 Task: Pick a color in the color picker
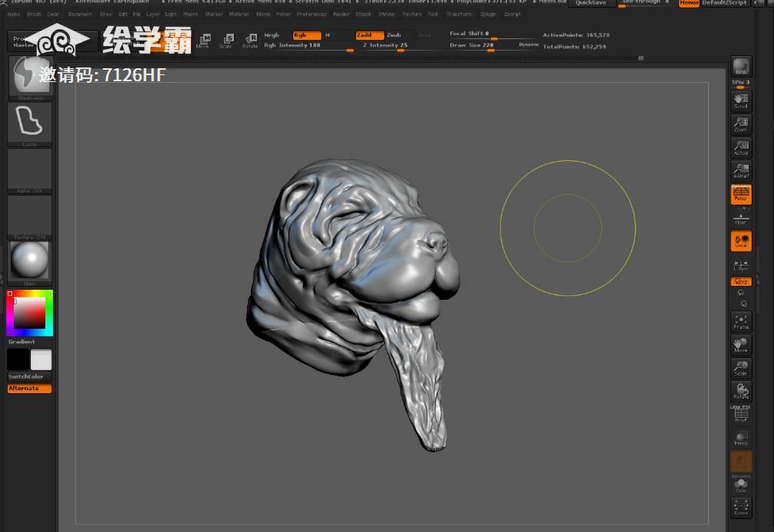[30, 313]
